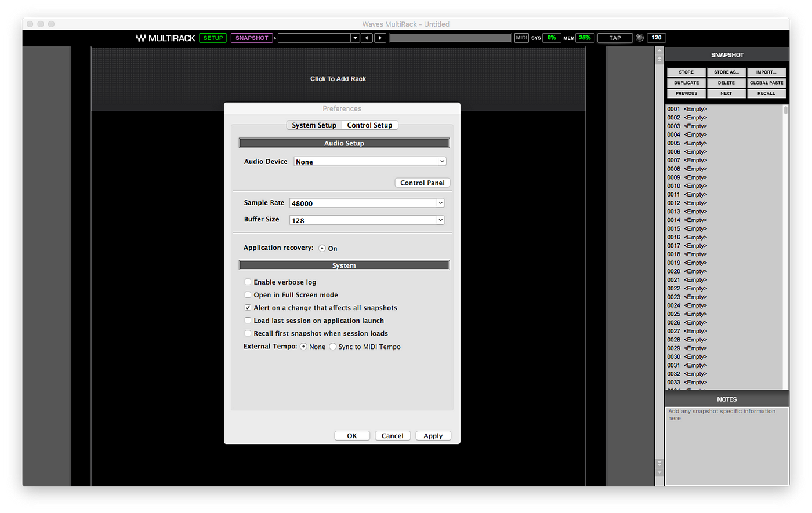Click the RECALL snapshot button
Screen dimensions: 812x513
click(x=766, y=93)
